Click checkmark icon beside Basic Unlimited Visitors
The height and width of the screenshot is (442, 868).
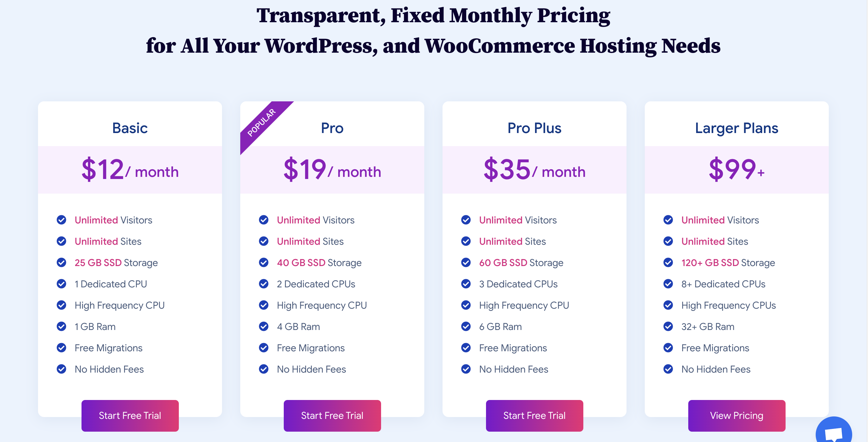click(x=61, y=220)
